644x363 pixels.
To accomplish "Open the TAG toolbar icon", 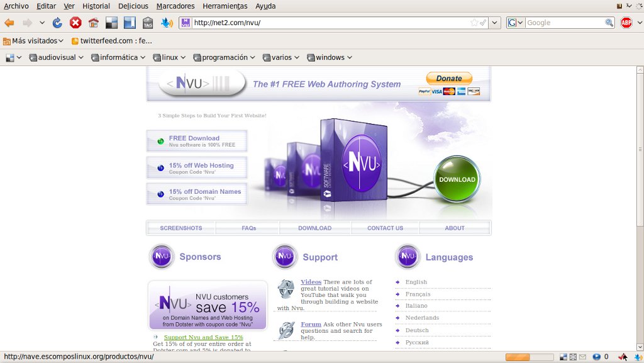I will click(x=148, y=23).
